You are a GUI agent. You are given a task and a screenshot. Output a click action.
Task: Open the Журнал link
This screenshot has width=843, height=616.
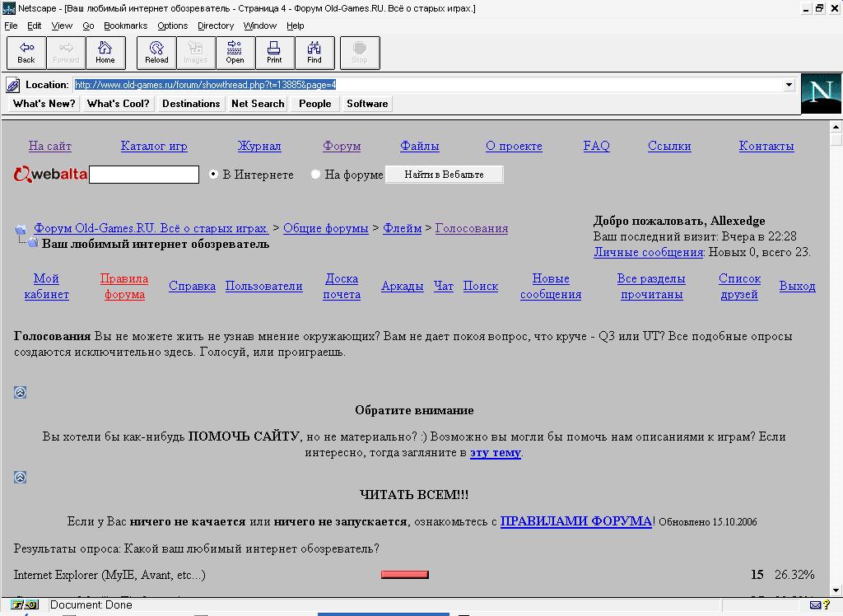[259, 146]
